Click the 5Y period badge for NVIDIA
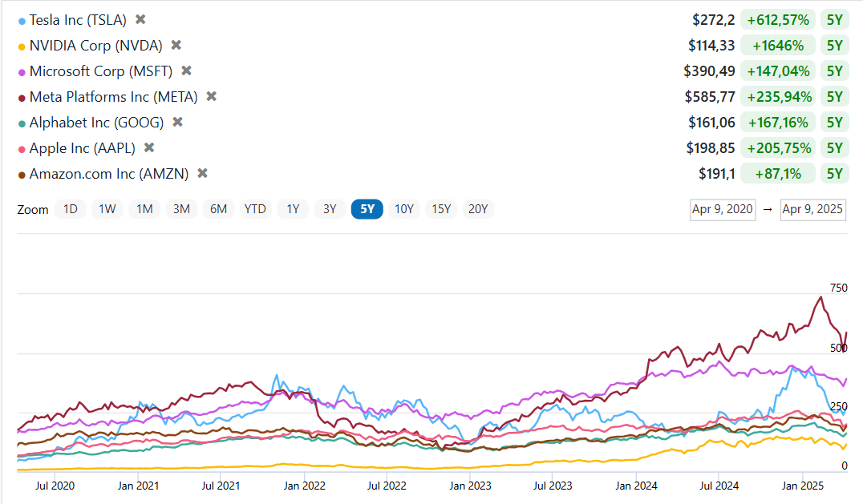The image size is (863, 504). coord(835,45)
